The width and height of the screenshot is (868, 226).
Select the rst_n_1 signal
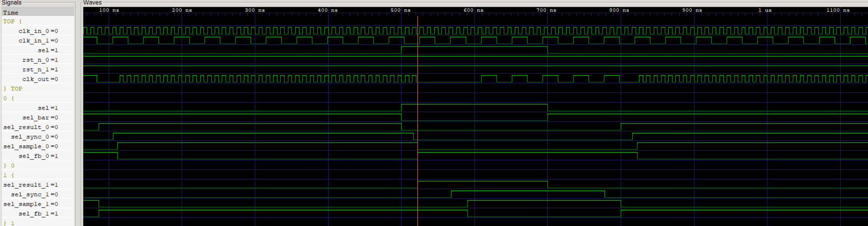(x=40, y=70)
